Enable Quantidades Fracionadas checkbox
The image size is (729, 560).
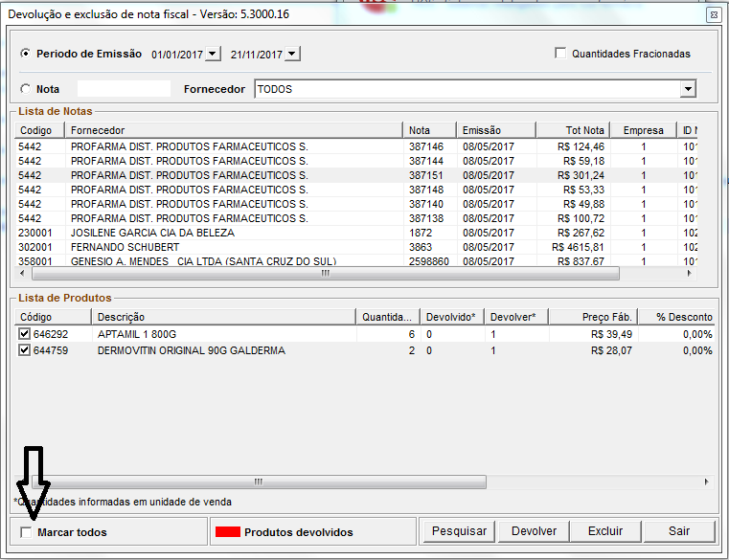pos(560,54)
